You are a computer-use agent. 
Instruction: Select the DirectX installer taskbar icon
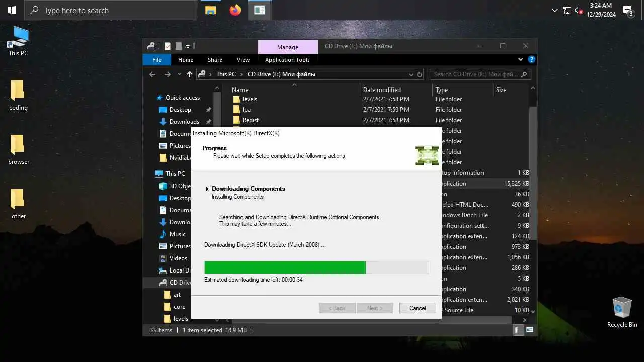point(260,10)
